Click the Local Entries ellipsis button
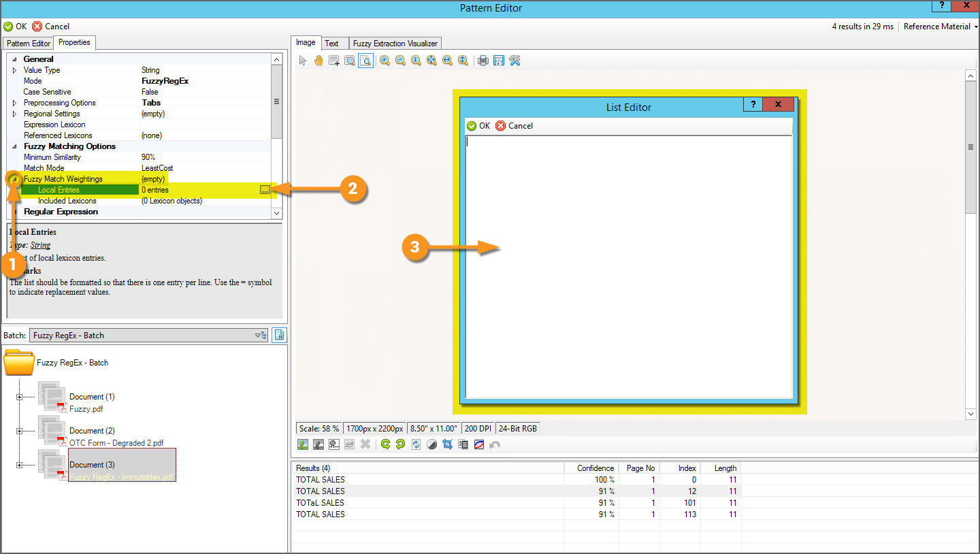 (x=265, y=190)
